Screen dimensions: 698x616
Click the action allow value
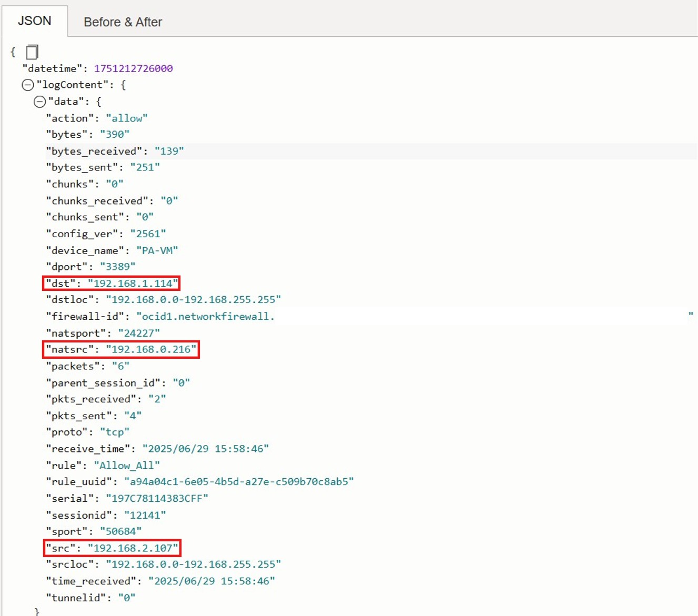coord(126,118)
